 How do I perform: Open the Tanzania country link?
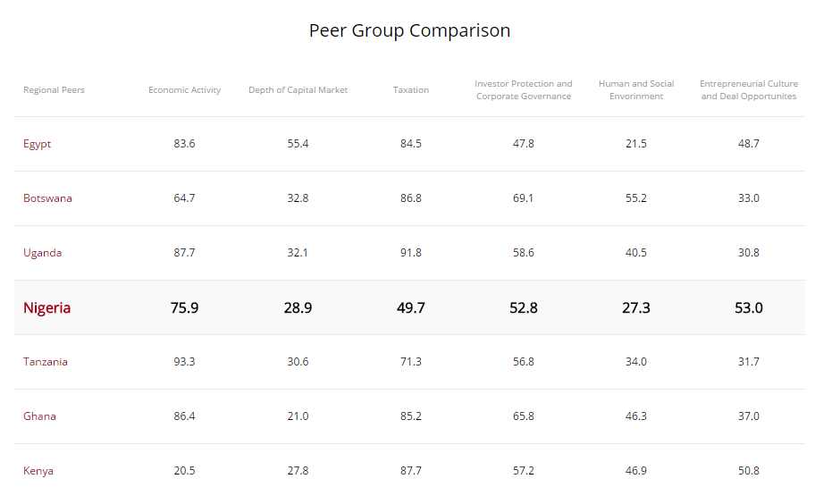tap(46, 362)
